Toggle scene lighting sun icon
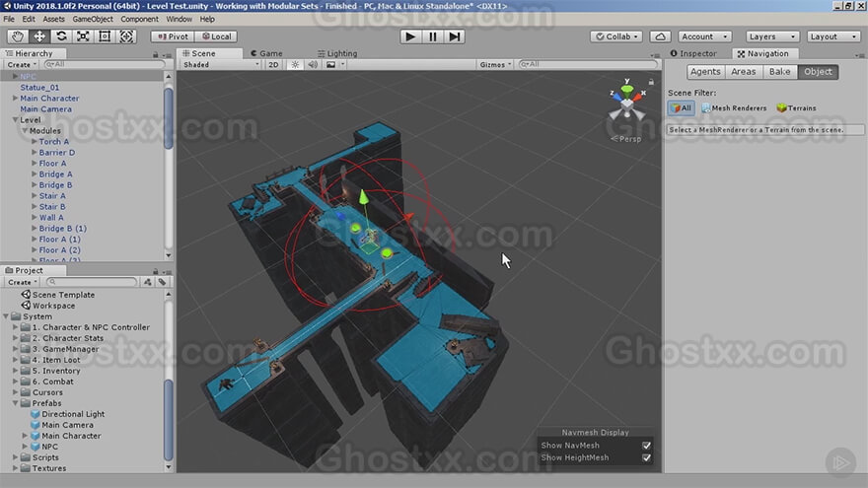The height and width of the screenshot is (488, 868). (295, 65)
